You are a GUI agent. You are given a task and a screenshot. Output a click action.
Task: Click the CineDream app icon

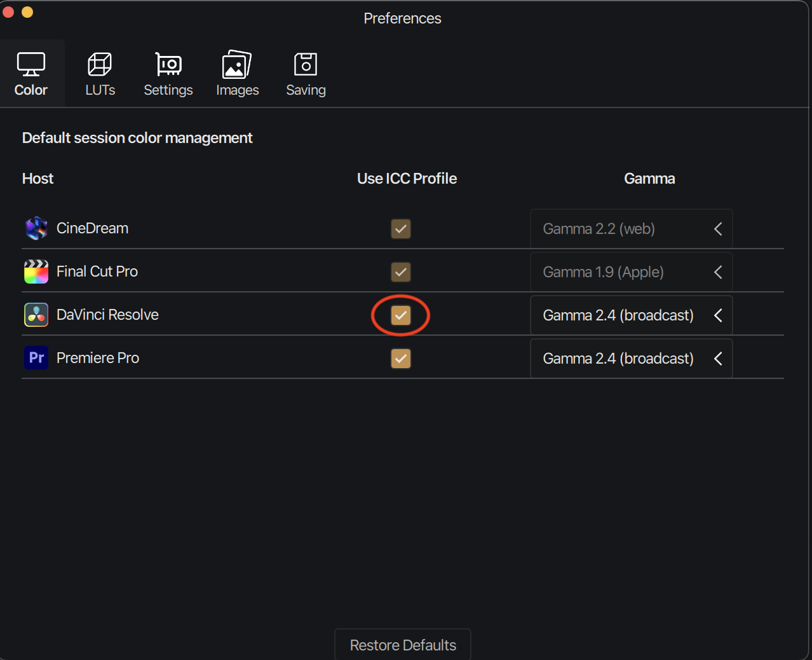pyautogui.click(x=36, y=228)
